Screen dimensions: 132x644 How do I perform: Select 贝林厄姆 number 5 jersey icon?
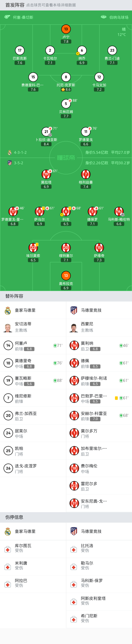tap(66, 104)
